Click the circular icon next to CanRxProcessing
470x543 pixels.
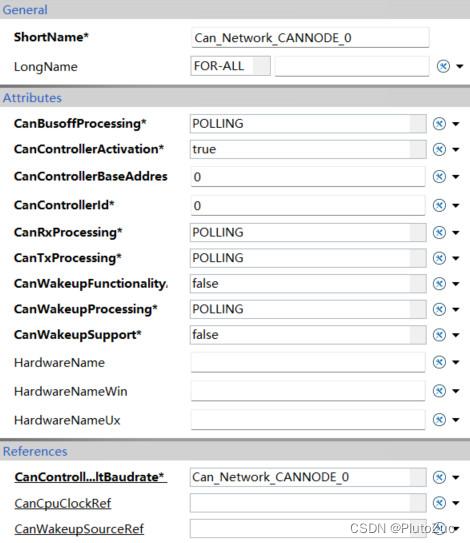439,232
